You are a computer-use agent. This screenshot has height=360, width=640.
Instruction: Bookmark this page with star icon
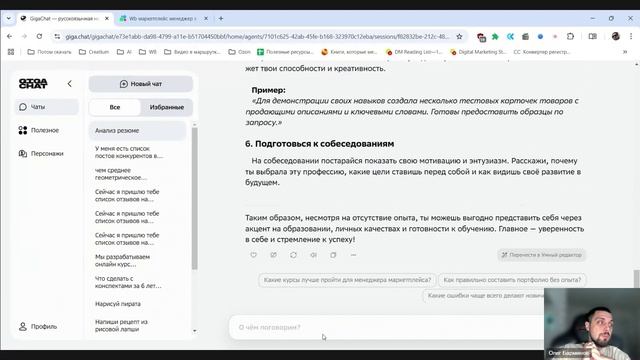(459, 37)
